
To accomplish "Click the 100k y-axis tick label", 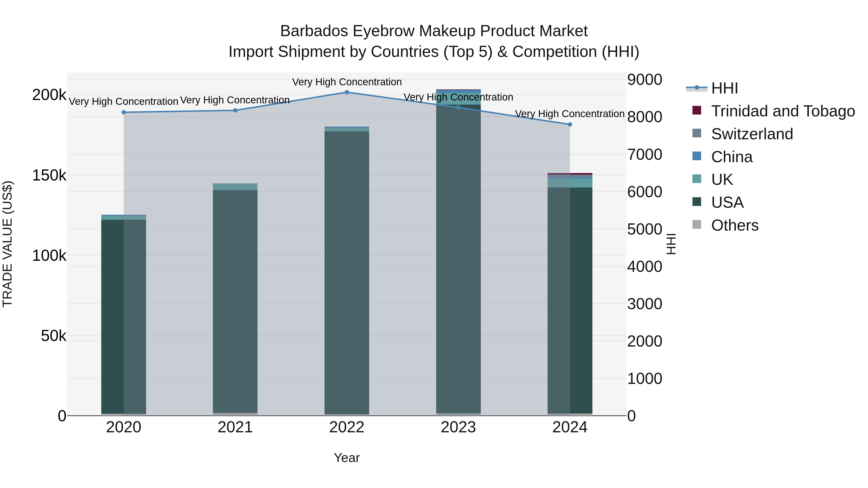I will tap(49, 256).
